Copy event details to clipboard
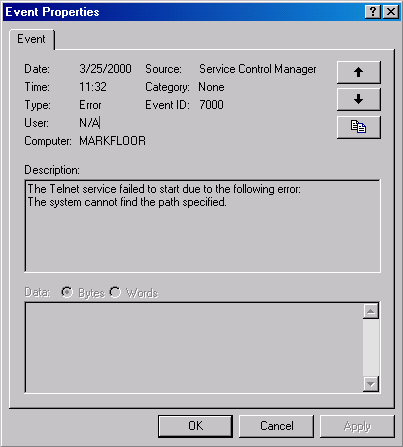The width and height of the screenshot is (403, 447). click(x=359, y=127)
